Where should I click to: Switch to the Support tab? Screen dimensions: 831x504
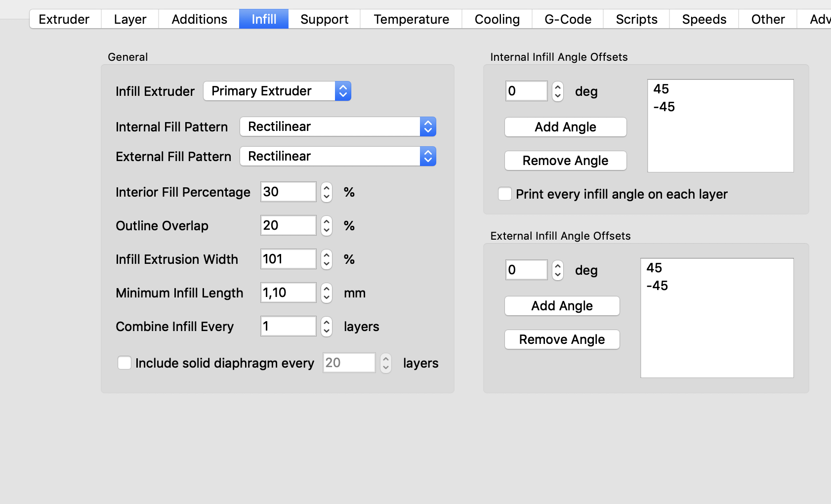point(324,19)
